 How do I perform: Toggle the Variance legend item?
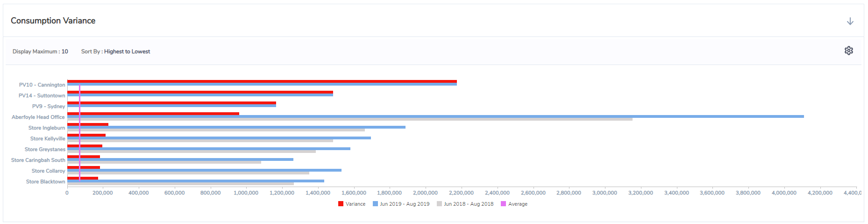click(352, 204)
